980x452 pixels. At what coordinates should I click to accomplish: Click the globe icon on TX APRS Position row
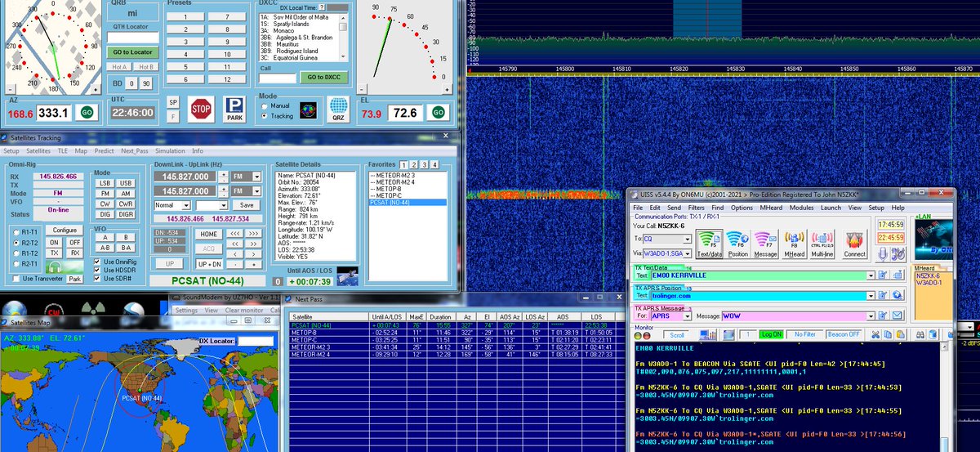(898, 295)
